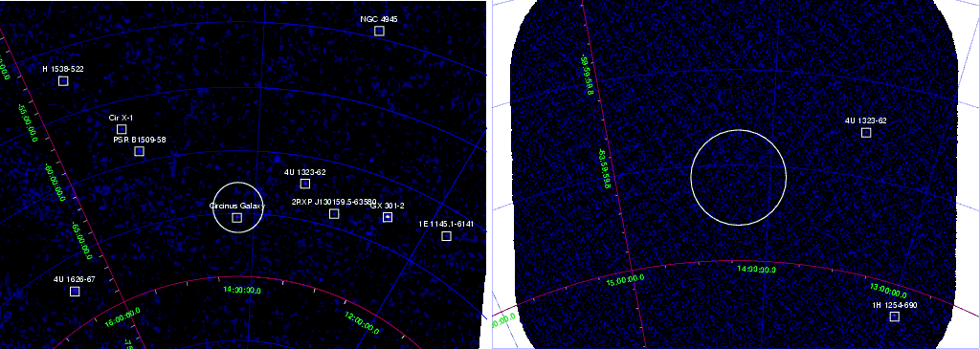Select the 1H 1254-690 marker in right image

(x=895, y=316)
